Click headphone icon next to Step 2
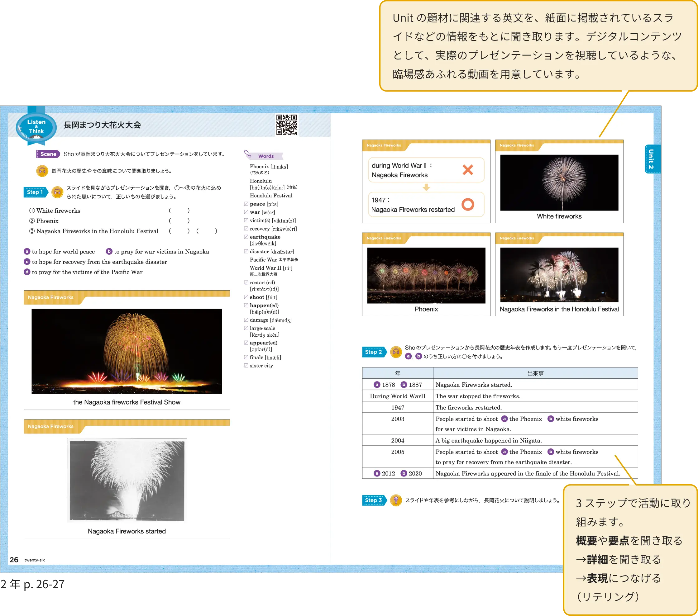 point(396,352)
